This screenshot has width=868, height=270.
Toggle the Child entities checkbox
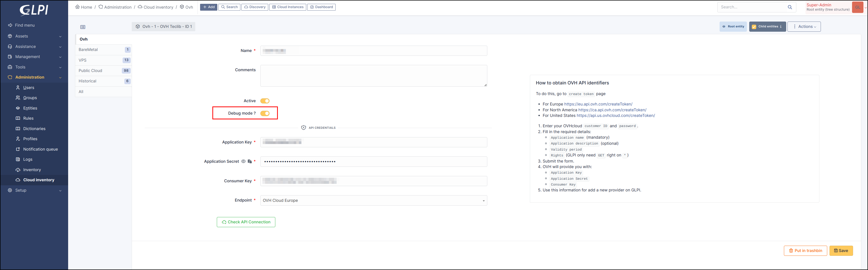point(754,27)
